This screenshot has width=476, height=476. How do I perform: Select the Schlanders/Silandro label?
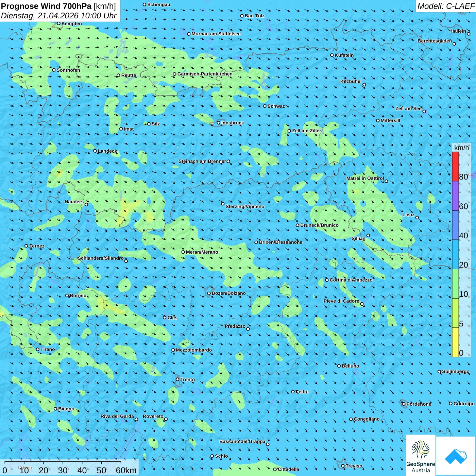[x=101, y=258]
